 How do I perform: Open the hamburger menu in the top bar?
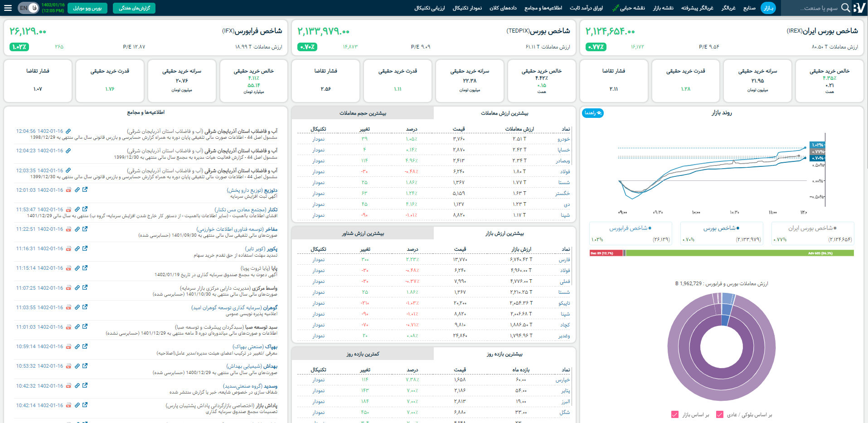pyautogui.click(x=8, y=8)
